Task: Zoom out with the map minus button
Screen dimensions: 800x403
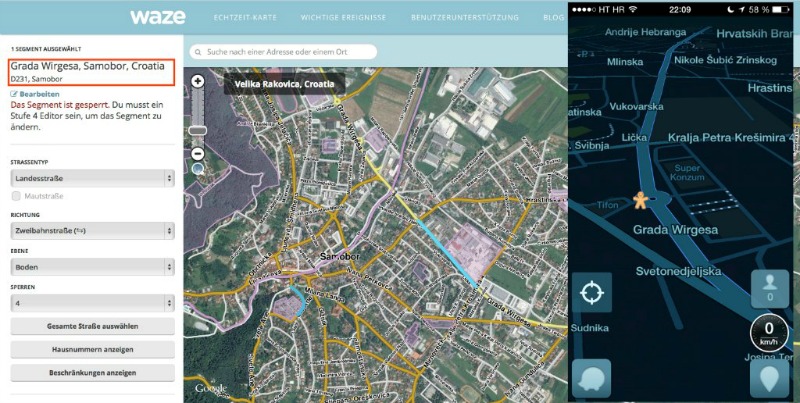Action: pos(197,154)
